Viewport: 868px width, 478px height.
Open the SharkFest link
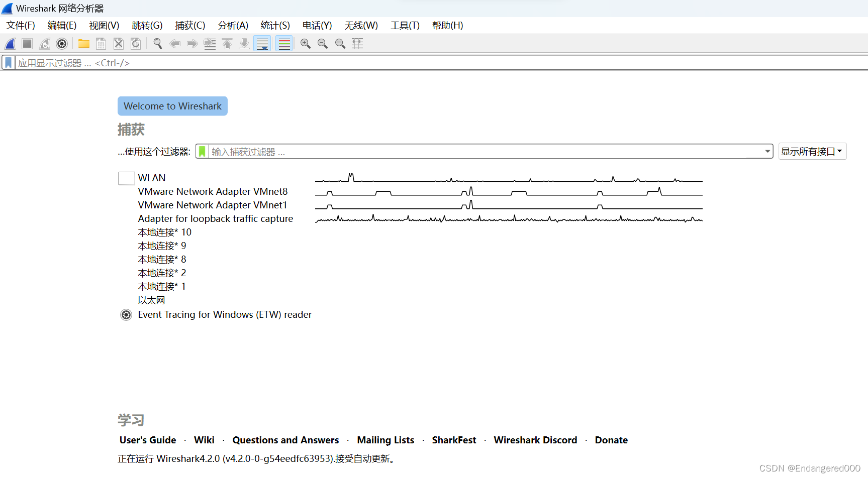[454, 440]
